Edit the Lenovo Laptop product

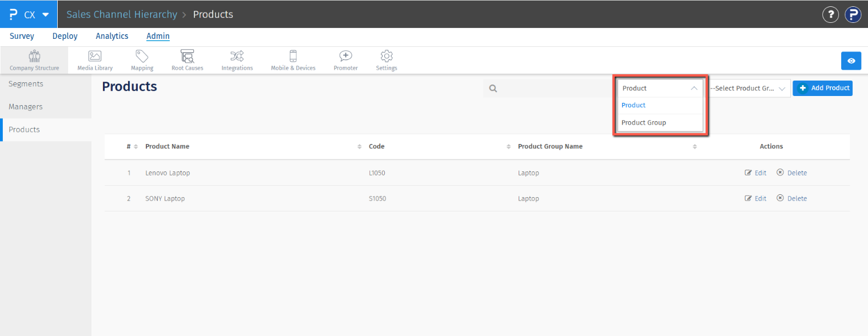(755, 173)
